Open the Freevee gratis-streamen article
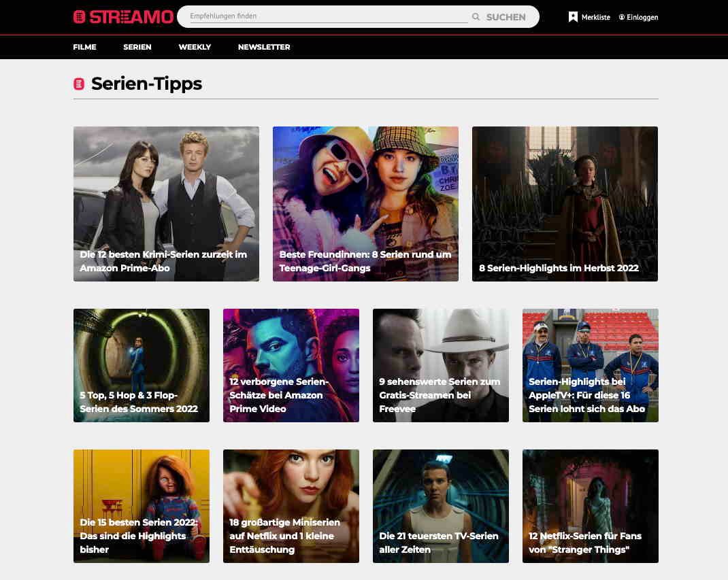 pos(440,365)
